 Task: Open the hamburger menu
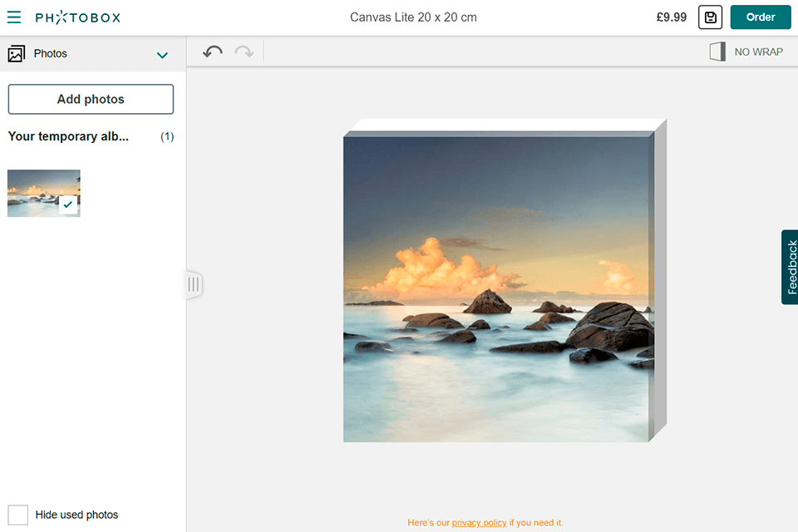14,17
